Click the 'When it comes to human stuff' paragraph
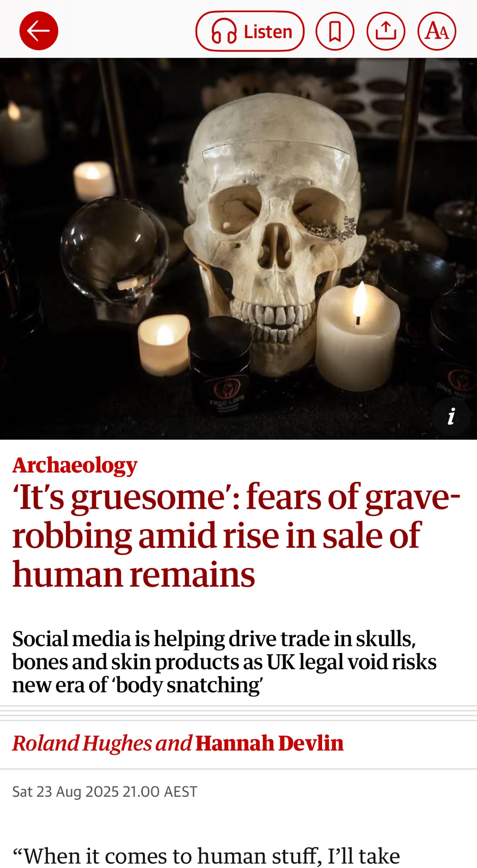This screenshot has height=868, width=477. click(x=206, y=856)
